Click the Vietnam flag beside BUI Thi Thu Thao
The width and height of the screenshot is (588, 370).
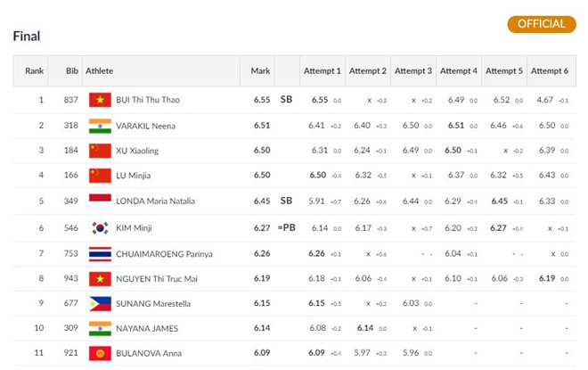tap(100, 100)
